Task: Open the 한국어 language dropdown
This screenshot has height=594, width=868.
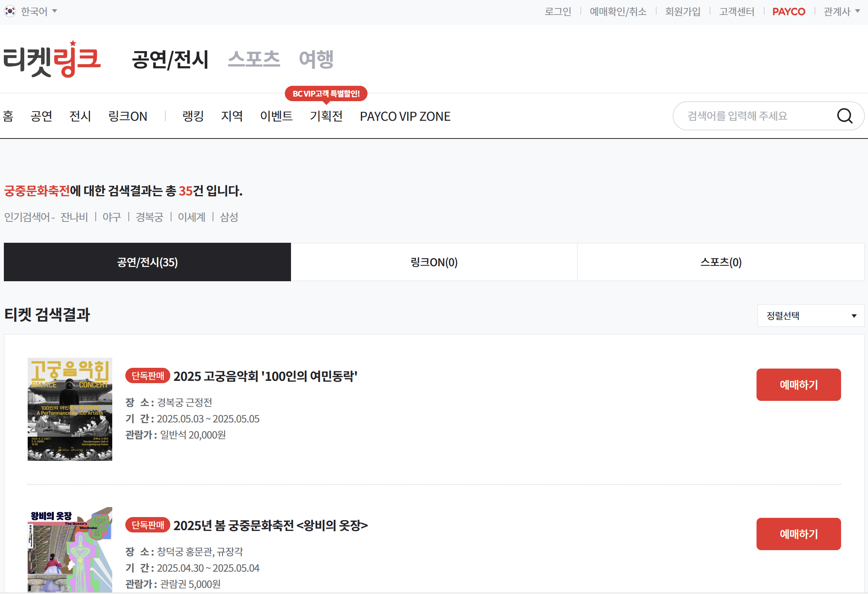Action: point(38,11)
